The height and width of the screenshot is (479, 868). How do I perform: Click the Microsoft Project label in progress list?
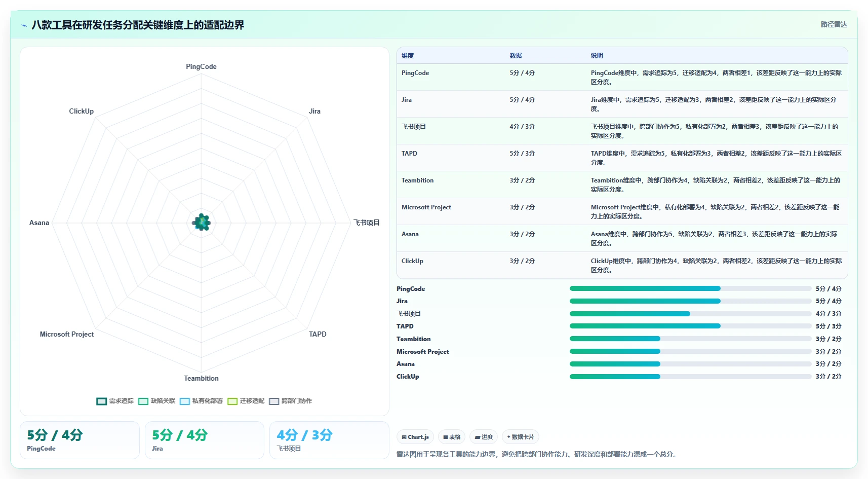coord(422,352)
